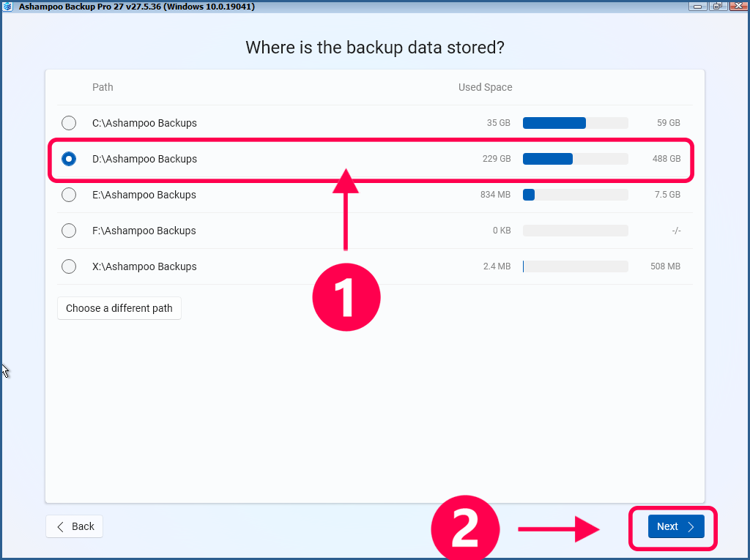Screen dimensions: 750x560
Task: Click the X:\Ashampoo Backups path text
Action: pyautogui.click(x=144, y=266)
